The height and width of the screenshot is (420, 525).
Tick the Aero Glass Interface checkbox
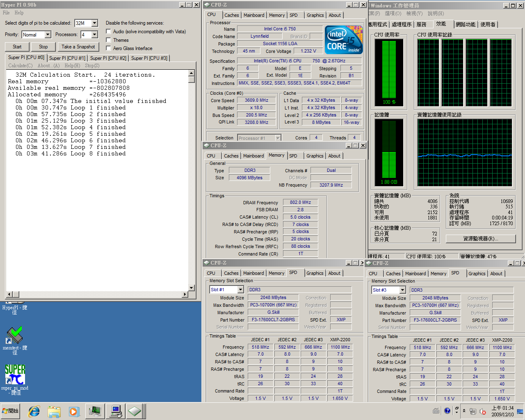(108, 48)
